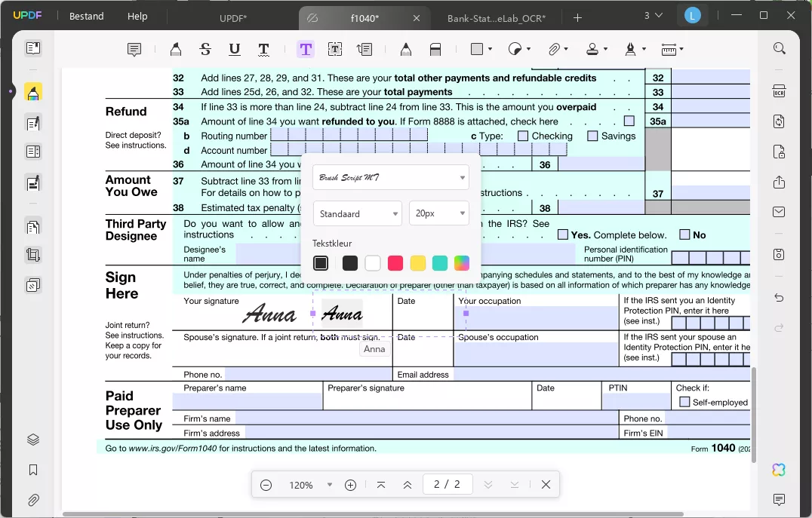Viewport: 812px width, 518px height.
Task: Click the comment highlighter mode in sidebar
Action: [33, 92]
